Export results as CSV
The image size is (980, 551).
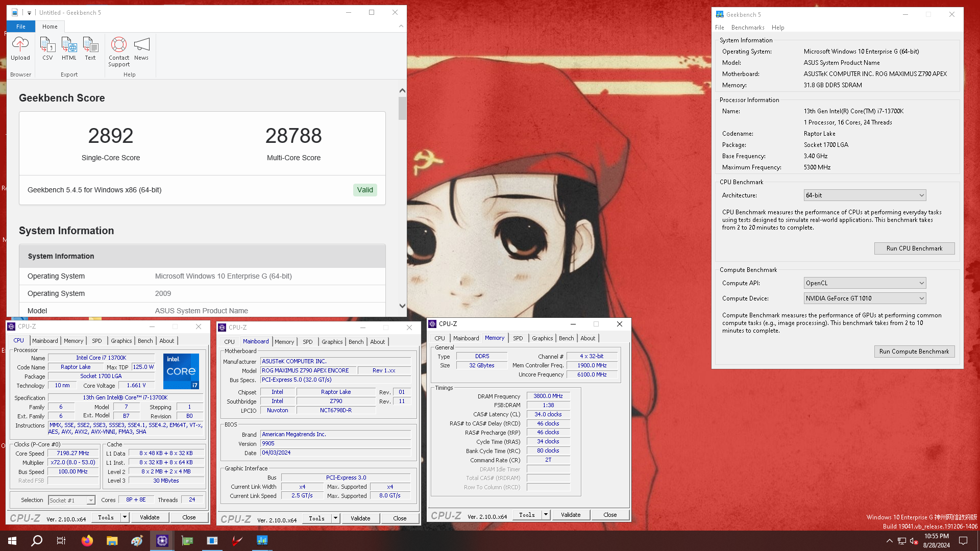(x=47, y=49)
